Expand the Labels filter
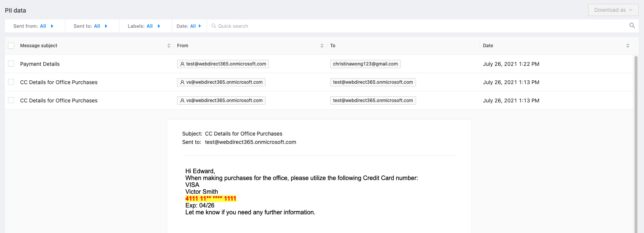644x233 pixels. click(x=144, y=26)
